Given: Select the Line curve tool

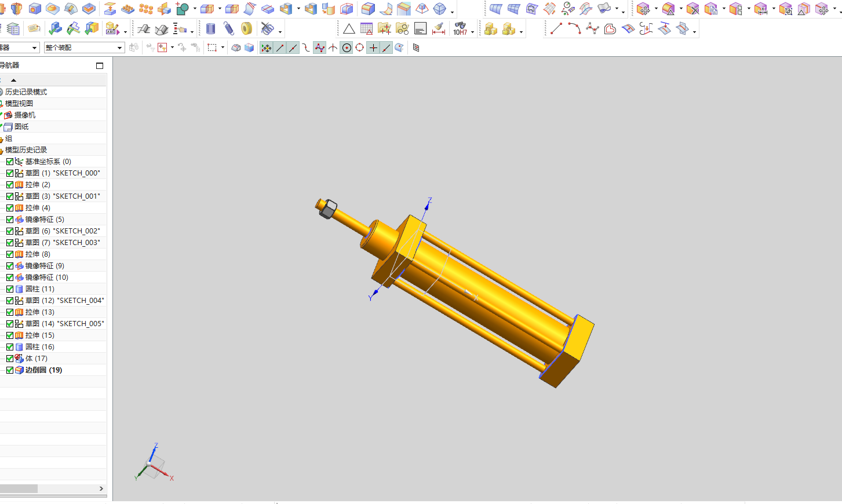Looking at the screenshot, I should point(556,28).
